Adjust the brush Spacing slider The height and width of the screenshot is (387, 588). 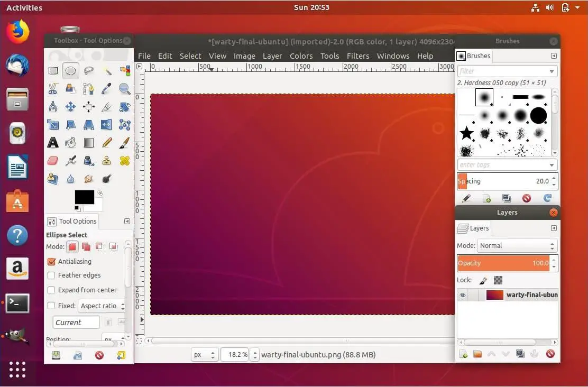pos(503,181)
